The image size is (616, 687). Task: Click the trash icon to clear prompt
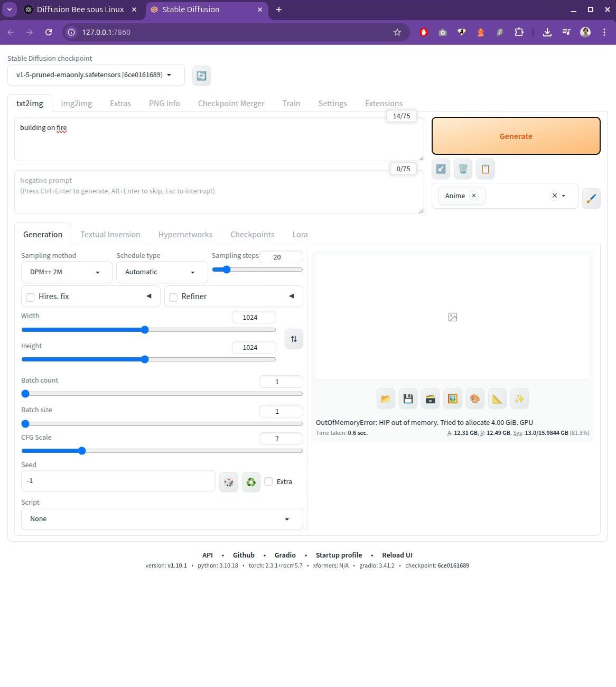pos(463,169)
